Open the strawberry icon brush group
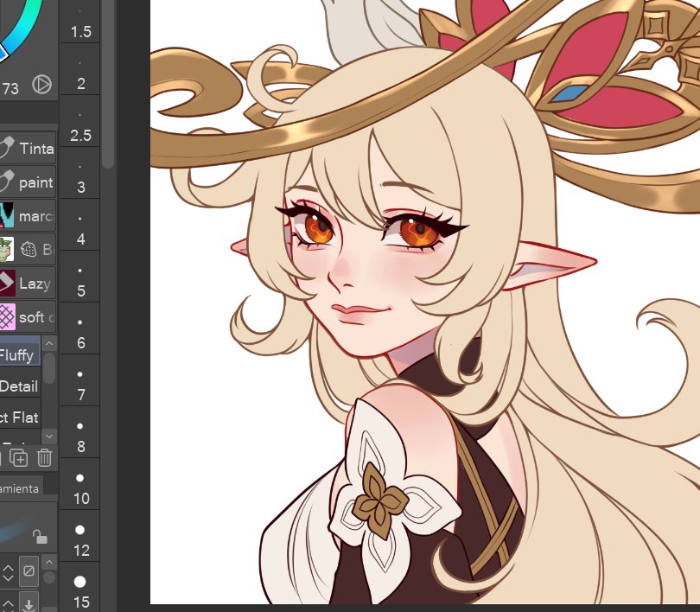 tap(28, 249)
